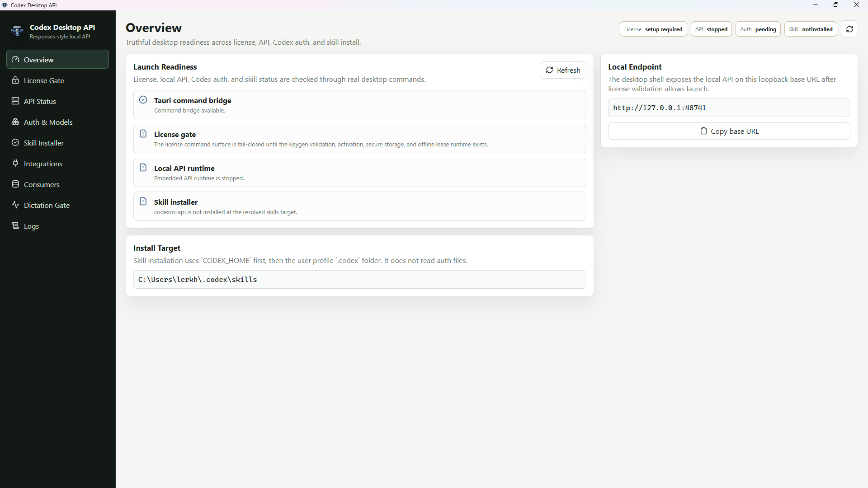Navigate to Skill Installer
The width and height of the screenshot is (868, 488).
[57, 143]
